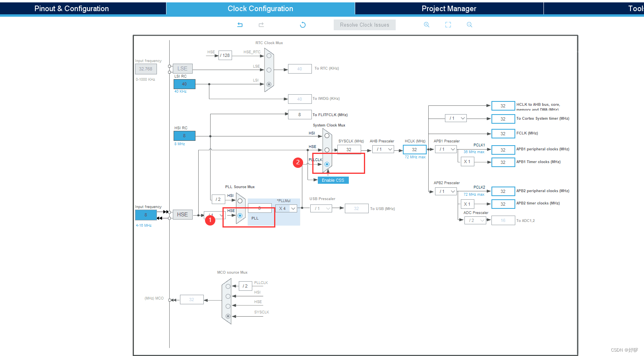The width and height of the screenshot is (644, 356).
Task: Click the MCO PLLCLK /2 divider box
Action: click(x=246, y=286)
